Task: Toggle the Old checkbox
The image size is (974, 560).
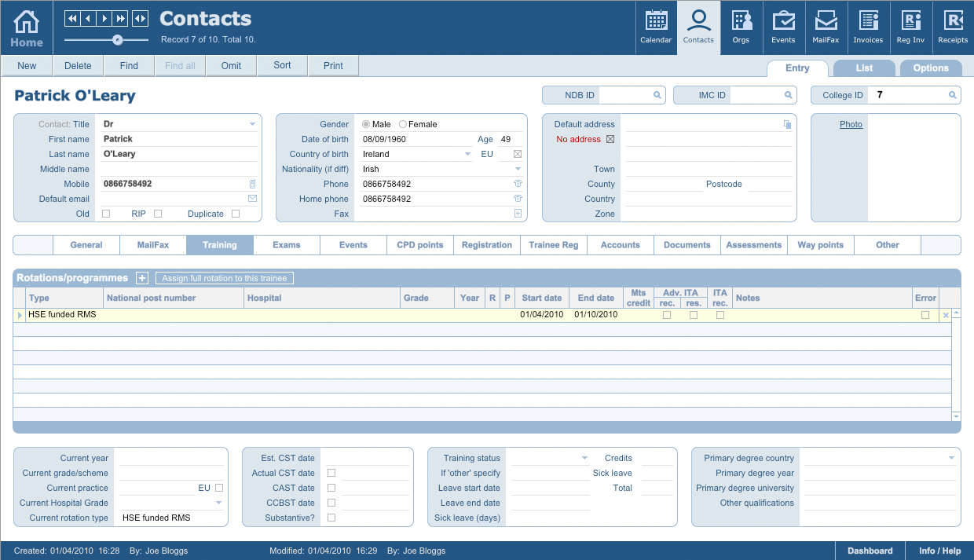Action: pyautogui.click(x=106, y=214)
